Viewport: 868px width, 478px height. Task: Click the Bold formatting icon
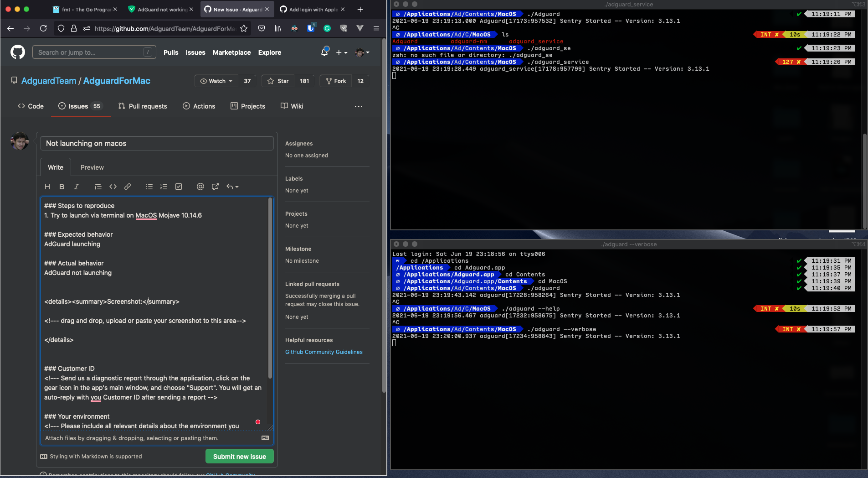pos(62,187)
